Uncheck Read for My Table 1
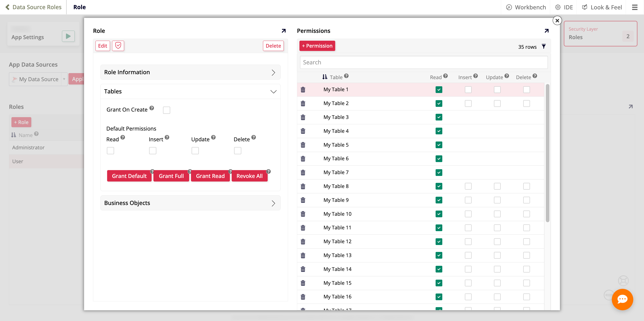 pos(439,89)
